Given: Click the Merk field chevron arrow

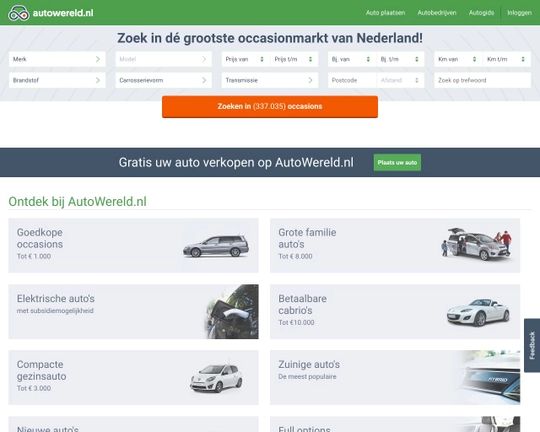Looking at the screenshot, I should pos(98,59).
